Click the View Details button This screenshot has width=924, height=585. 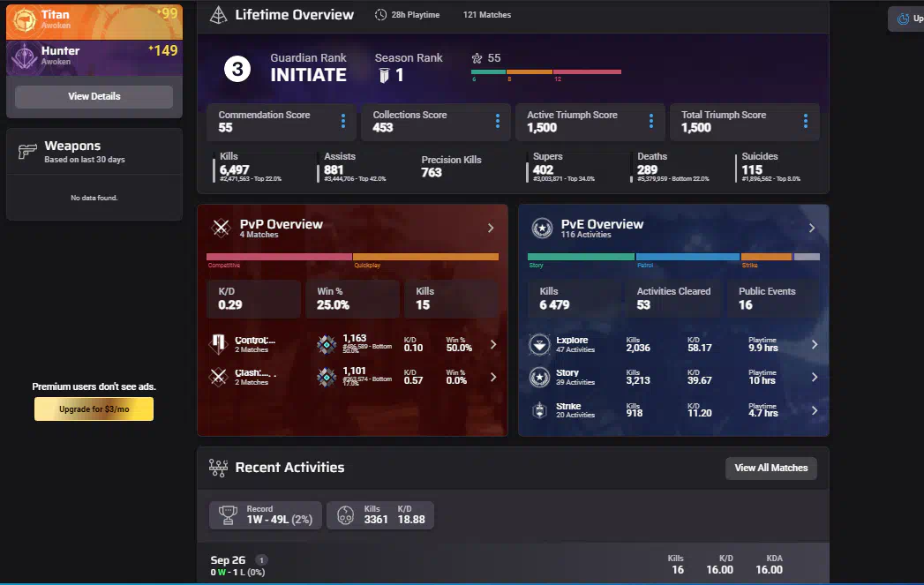pyautogui.click(x=94, y=96)
